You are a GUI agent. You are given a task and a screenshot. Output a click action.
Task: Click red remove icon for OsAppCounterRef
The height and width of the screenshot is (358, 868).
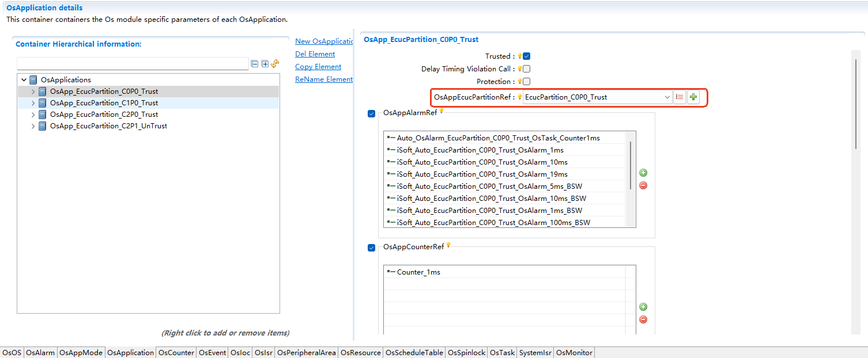pyautogui.click(x=643, y=319)
